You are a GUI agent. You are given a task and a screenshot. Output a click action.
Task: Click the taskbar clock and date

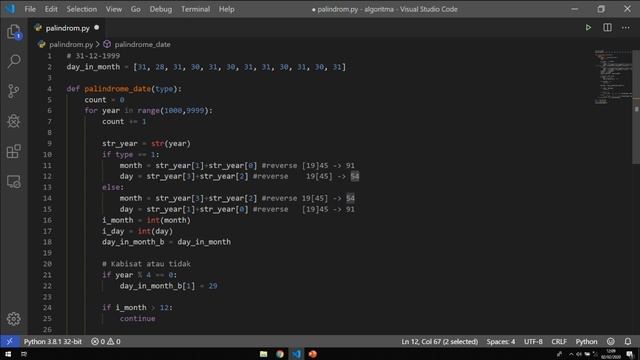[611, 354]
